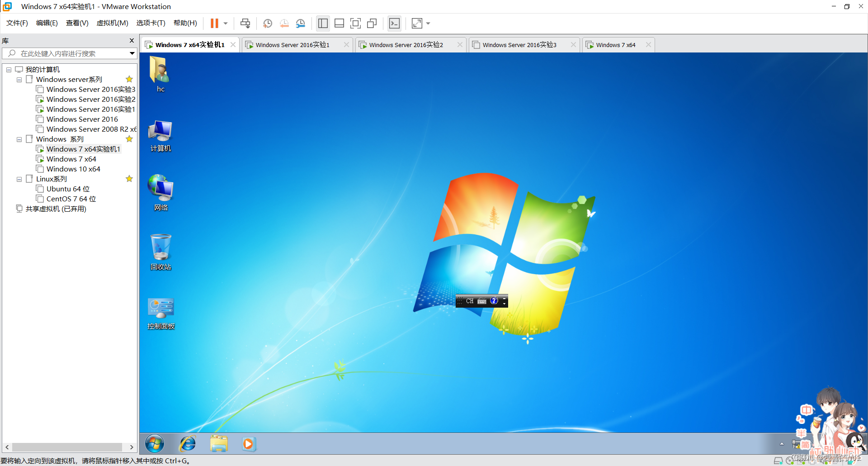868x466 pixels.
Task: Click the full screen mode icon
Action: [356, 23]
